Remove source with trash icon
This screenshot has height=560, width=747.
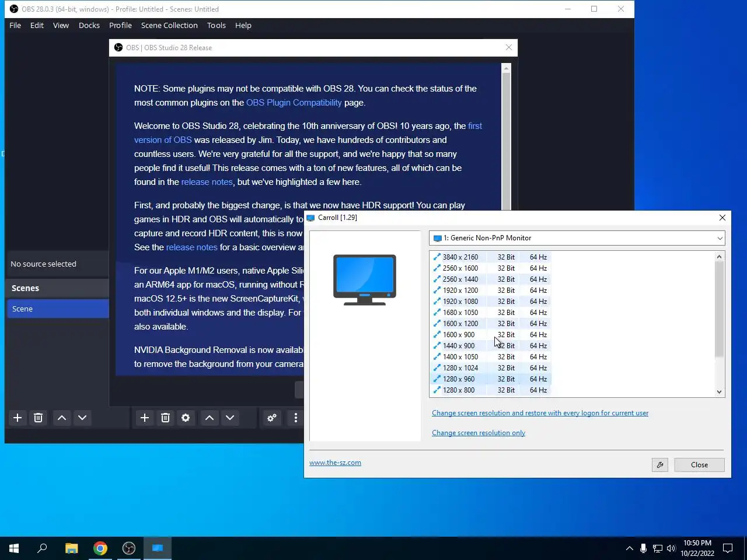tap(165, 418)
